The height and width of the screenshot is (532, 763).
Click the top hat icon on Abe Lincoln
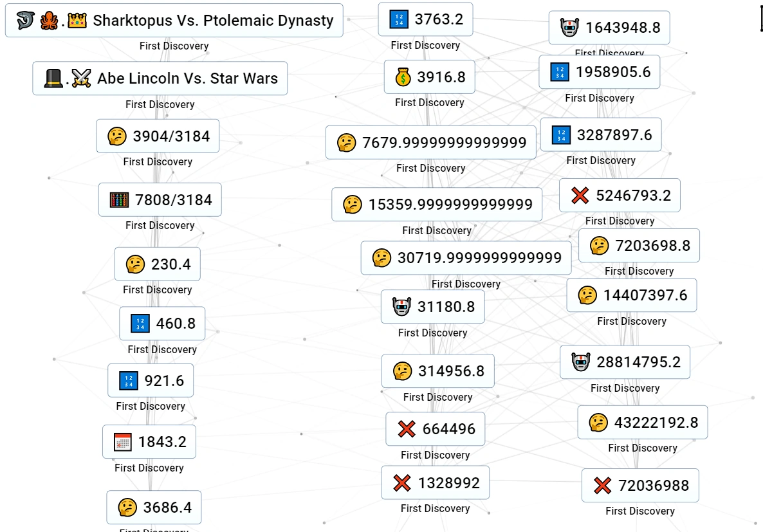pos(53,78)
